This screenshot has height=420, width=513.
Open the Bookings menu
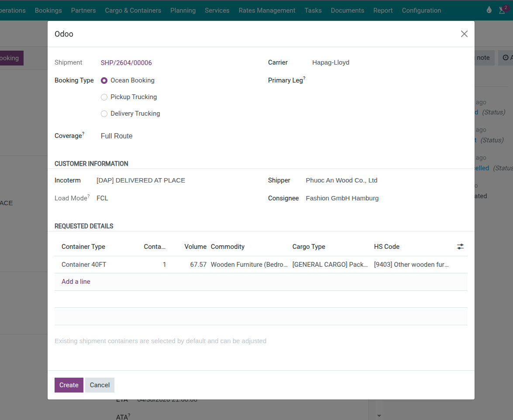(48, 10)
